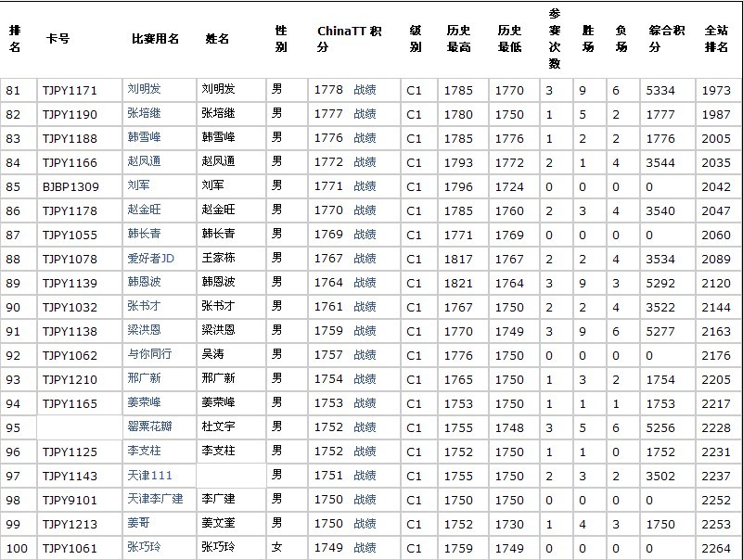Open player link 赵金旺 in competition name column
The height and width of the screenshot is (560, 743).
tap(144, 209)
